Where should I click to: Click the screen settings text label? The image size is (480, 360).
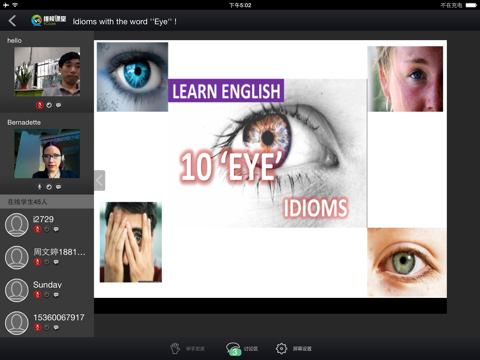(x=302, y=349)
